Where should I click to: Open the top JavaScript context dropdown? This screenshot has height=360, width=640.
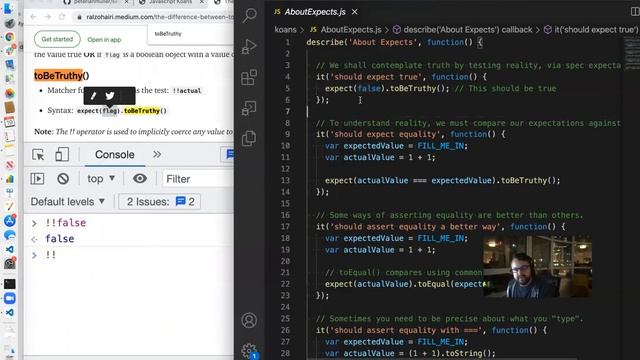[x=101, y=179]
